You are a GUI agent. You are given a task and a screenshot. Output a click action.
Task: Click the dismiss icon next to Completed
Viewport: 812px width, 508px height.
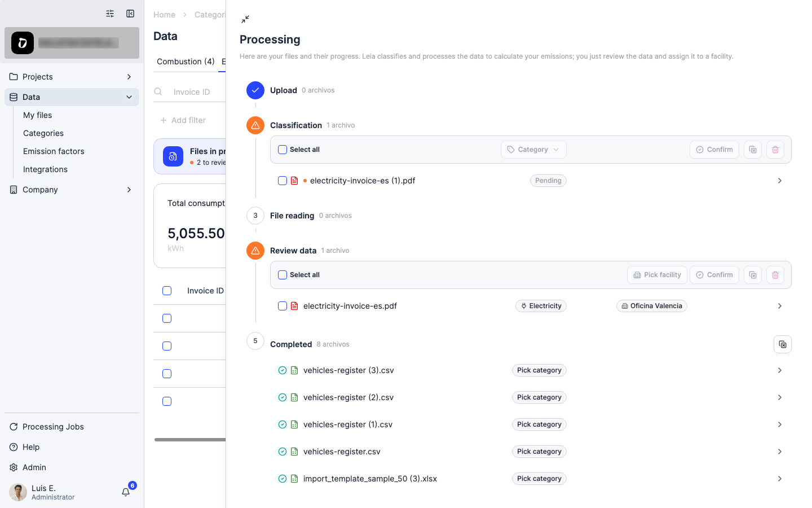783,344
